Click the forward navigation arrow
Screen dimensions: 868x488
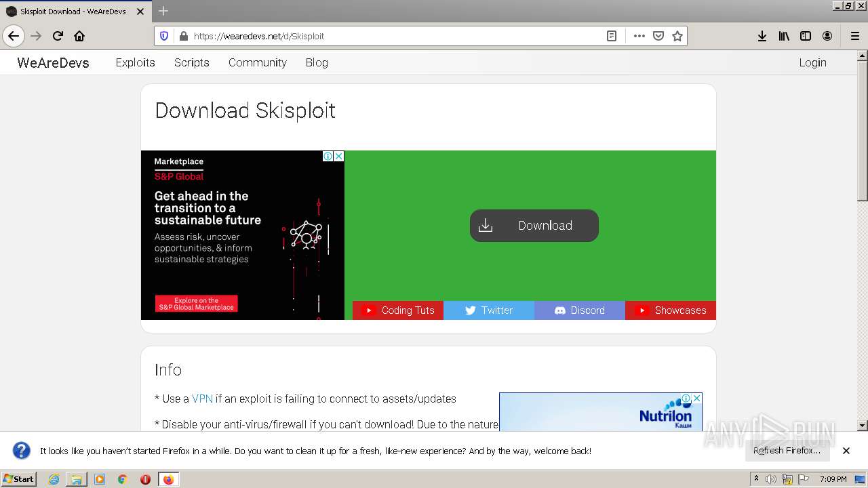(36, 36)
